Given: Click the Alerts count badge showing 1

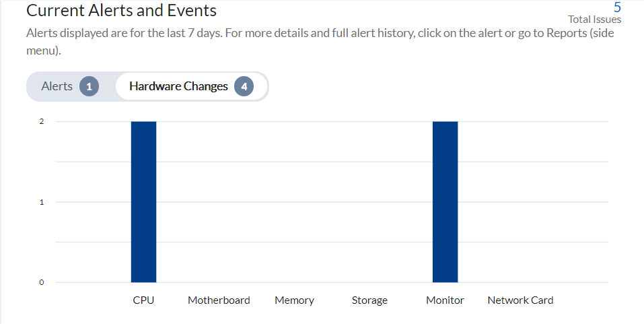Looking at the screenshot, I should pos(89,86).
